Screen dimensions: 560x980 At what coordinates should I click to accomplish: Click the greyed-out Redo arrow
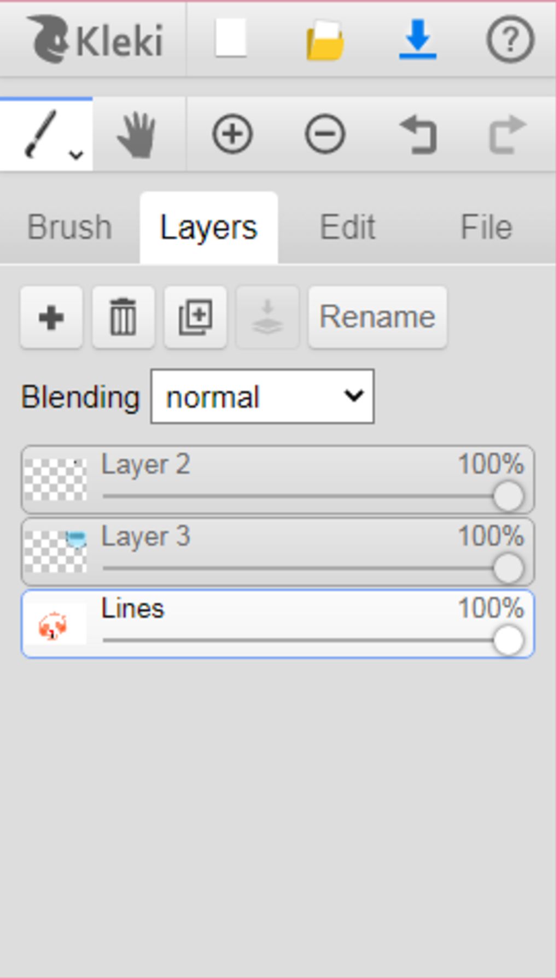508,135
